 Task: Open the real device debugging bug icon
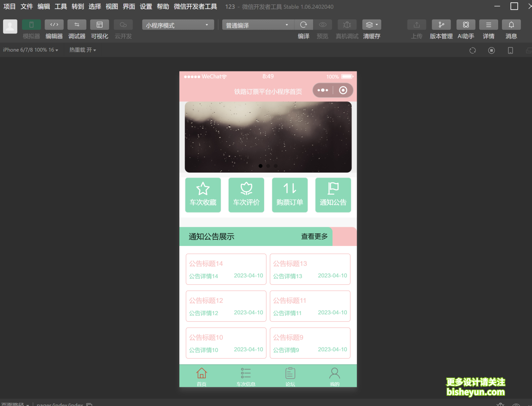(x=347, y=25)
